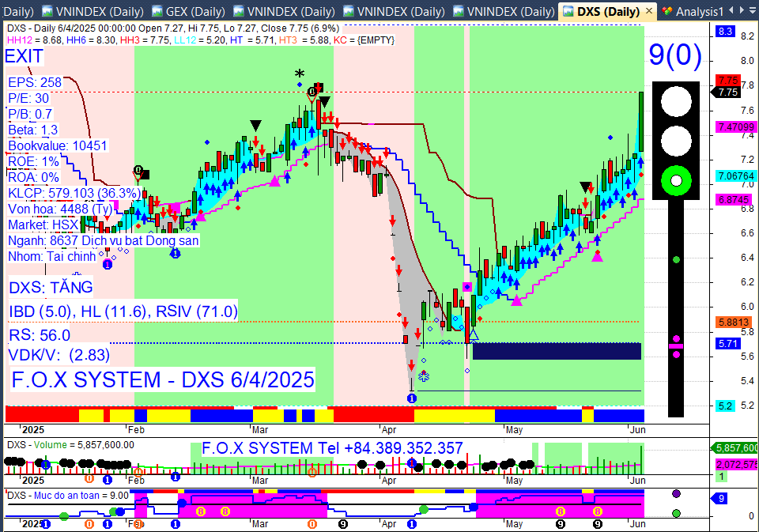759x532 pixels.
Task: Click the 'P/E: 30' label
Action: tap(28, 98)
